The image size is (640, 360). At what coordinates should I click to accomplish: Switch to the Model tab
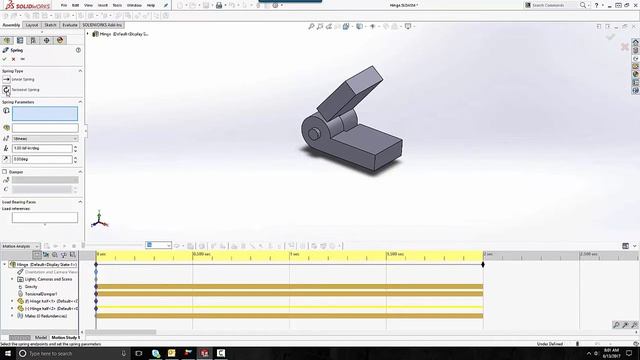40,338
